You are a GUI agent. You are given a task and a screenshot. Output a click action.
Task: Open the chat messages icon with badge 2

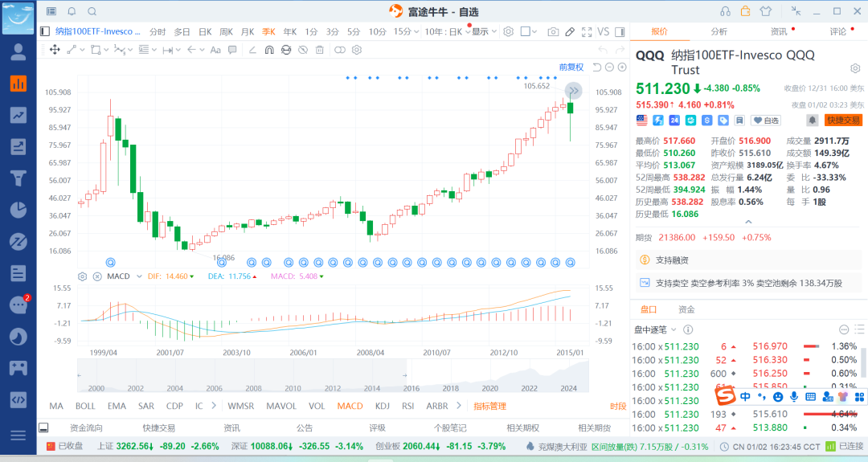(18, 305)
